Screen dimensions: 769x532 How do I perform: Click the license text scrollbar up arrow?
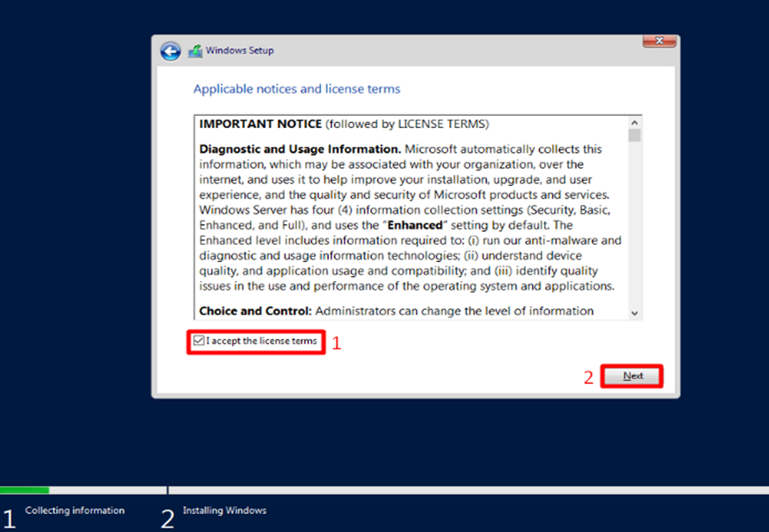click(635, 123)
